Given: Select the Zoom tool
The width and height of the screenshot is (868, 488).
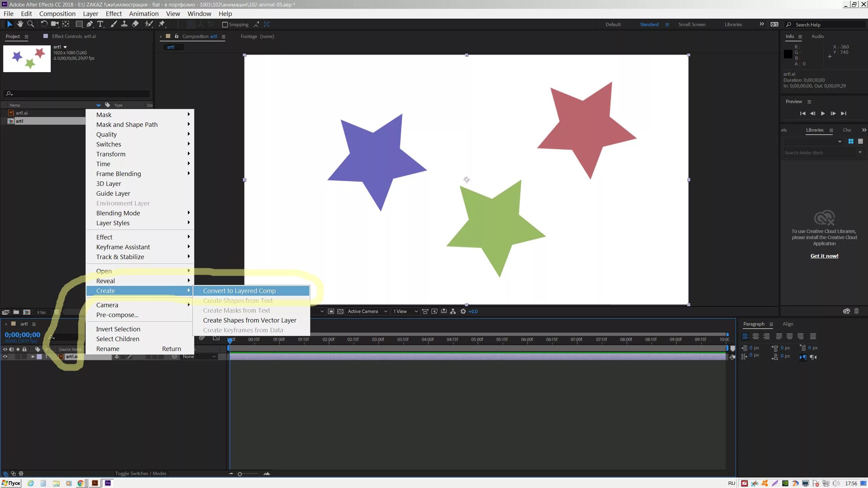Looking at the screenshot, I should coord(31,24).
